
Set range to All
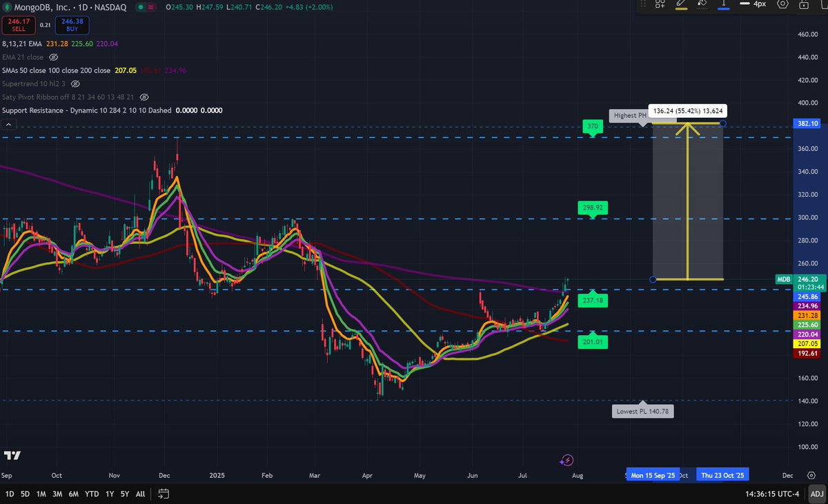point(140,494)
